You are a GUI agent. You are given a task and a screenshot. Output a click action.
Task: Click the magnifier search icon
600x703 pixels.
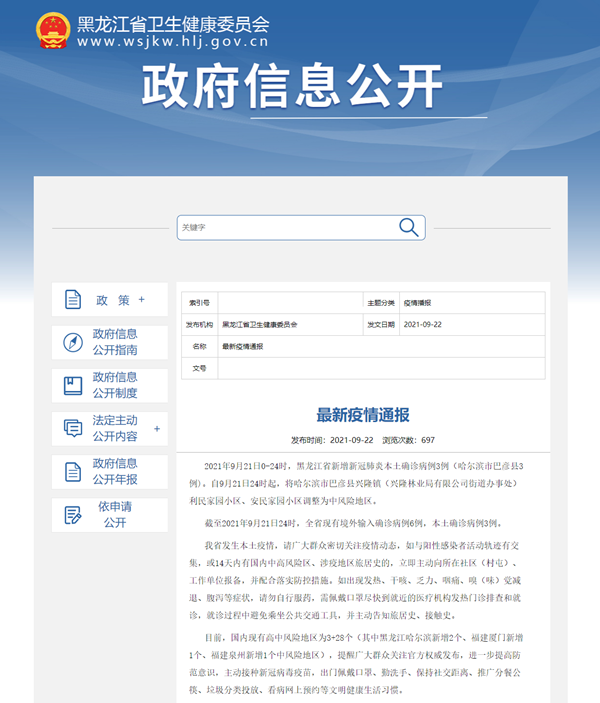[x=408, y=227]
